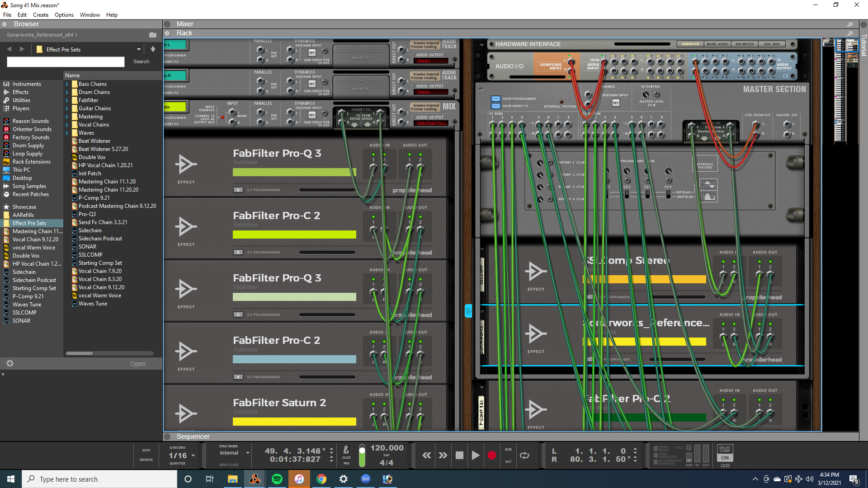Click the browse folder icon beside Sonarworks_Reference4

click(x=152, y=35)
